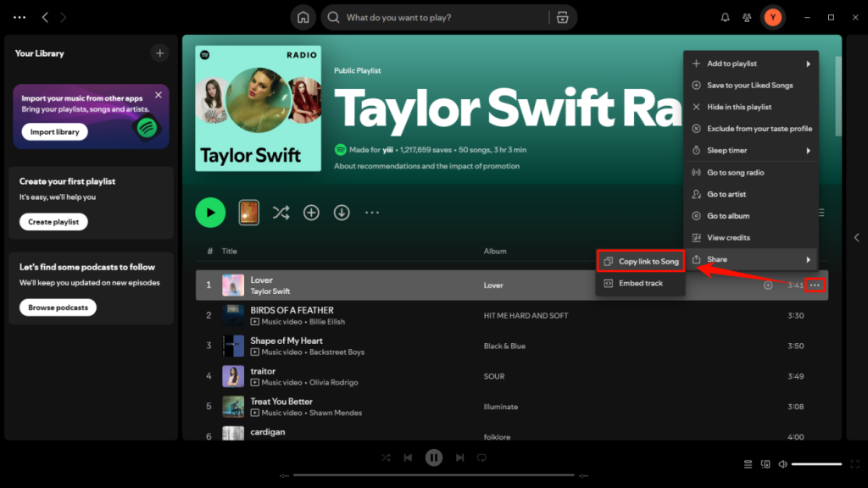868x488 pixels.
Task: Click the Browse icon in search bar
Action: [563, 18]
